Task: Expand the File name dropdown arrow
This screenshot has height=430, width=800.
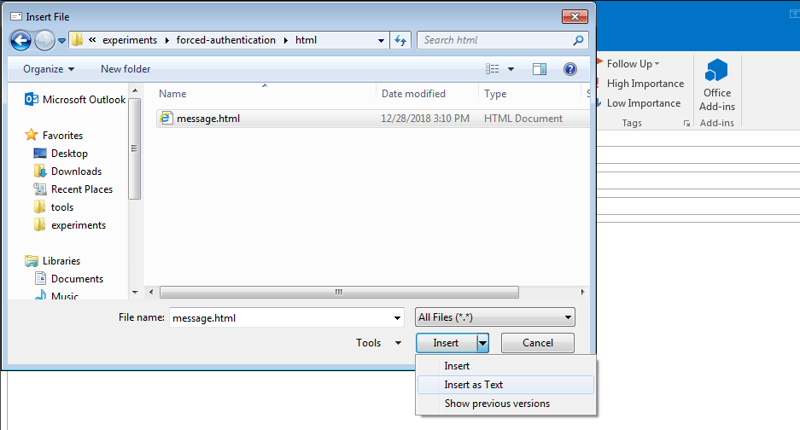Action: pos(397,318)
